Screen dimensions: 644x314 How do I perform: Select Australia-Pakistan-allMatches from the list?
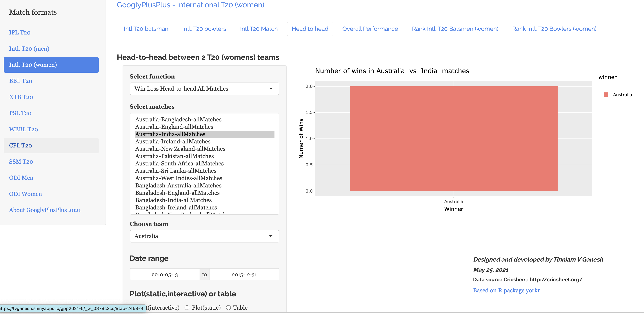174,156
